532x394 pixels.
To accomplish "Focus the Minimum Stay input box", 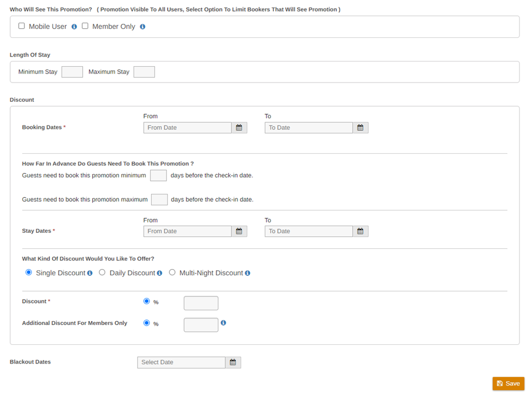I will click(x=72, y=72).
